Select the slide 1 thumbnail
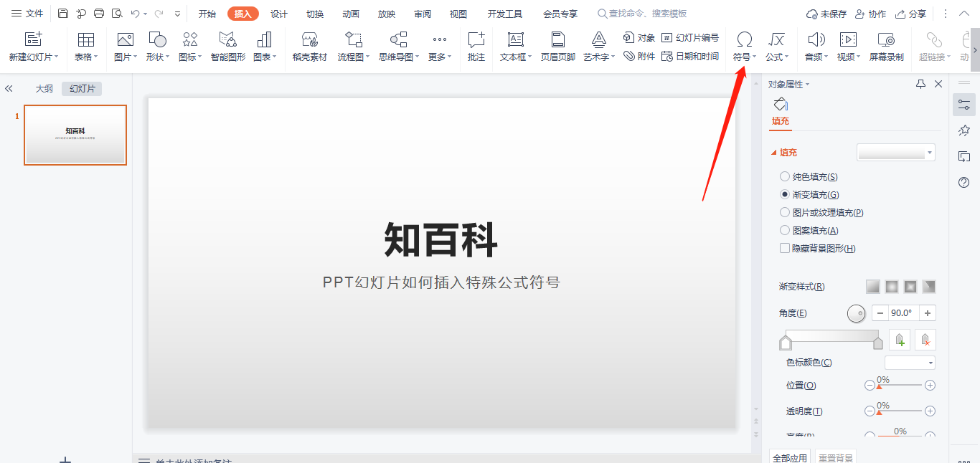 pos(75,135)
